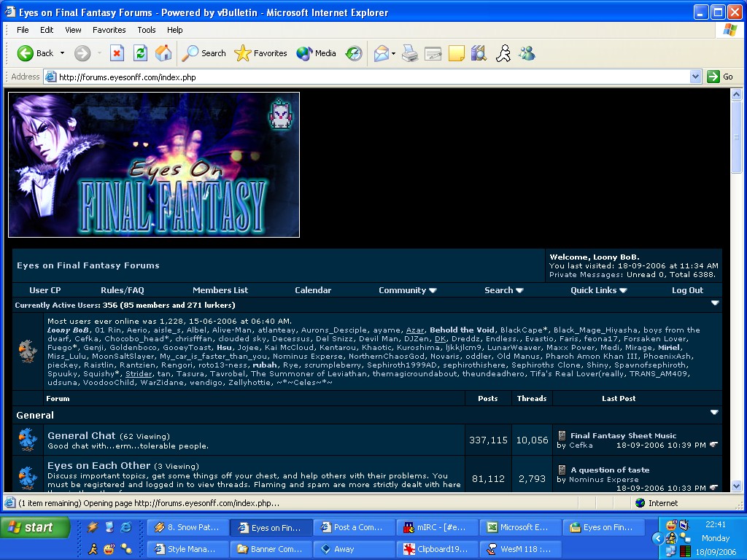Click the Log Out link
Viewport: 747px width, 560px height.
(687, 290)
